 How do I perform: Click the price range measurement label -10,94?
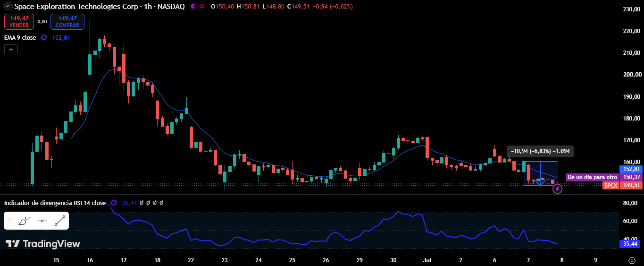click(x=540, y=151)
